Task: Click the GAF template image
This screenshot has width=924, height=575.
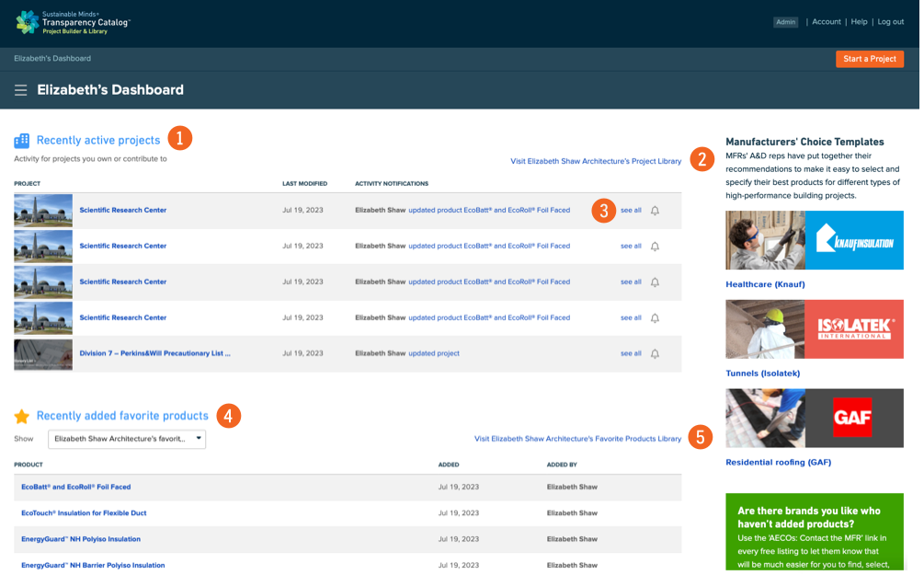Action: tap(815, 418)
